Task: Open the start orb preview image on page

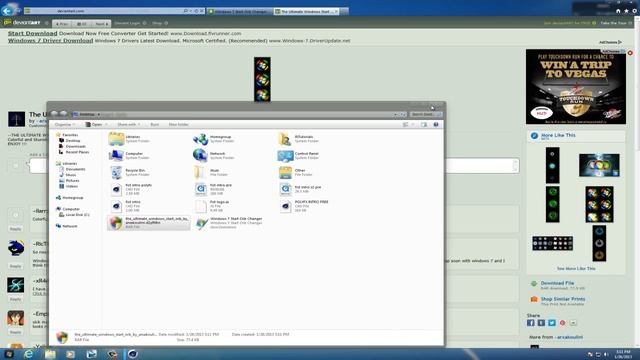Action: coord(262,79)
